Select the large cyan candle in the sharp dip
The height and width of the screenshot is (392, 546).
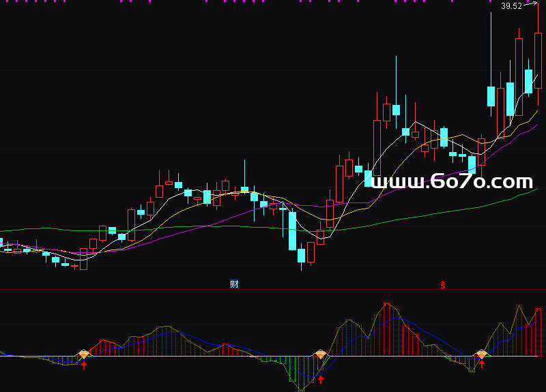point(292,230)
